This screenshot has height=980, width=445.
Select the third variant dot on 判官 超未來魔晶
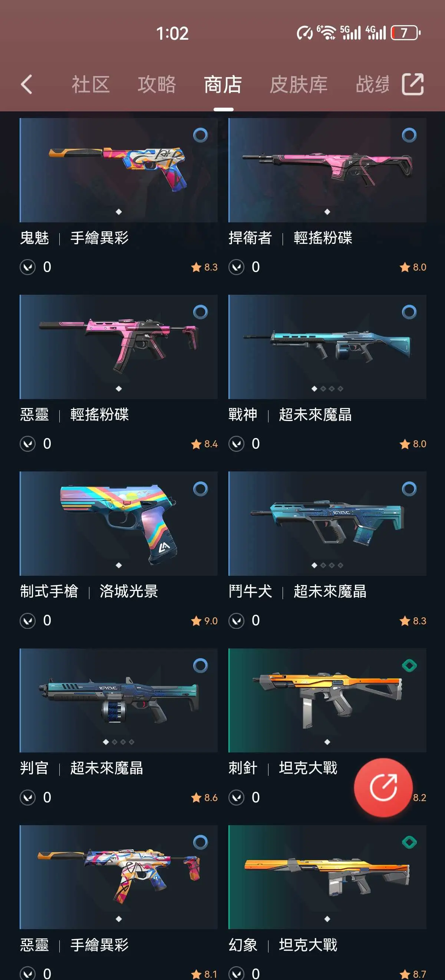click(x=123, y=742)
